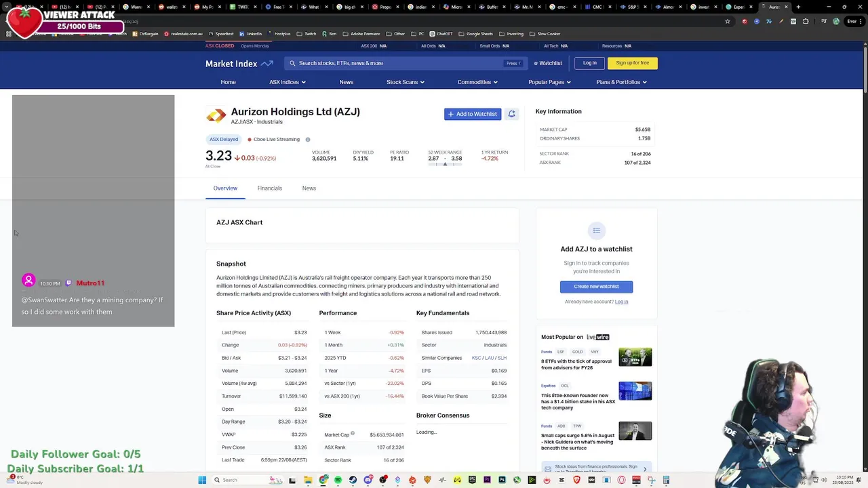Image resolution: width=868 pixels, height=488 pixels.
Task: Open the Investing bookmark folder
Action: 512,34
